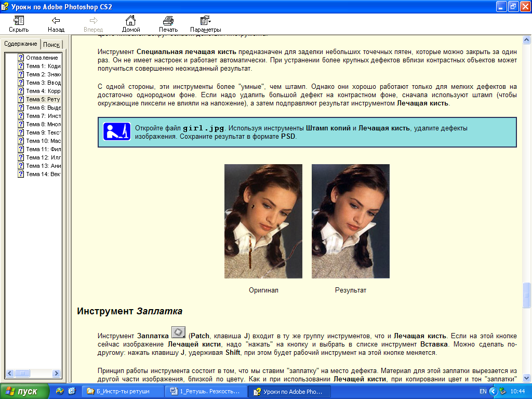Open topic Тема 10: Мас in the tree
The width and height of the screenshot is (532, 399).
tap(44, 140)
